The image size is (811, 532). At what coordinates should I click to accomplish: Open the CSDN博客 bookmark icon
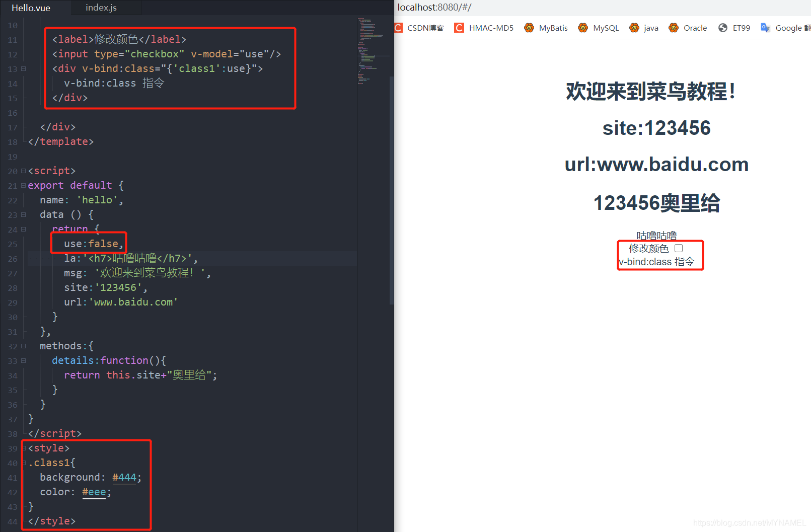point(398,28)
